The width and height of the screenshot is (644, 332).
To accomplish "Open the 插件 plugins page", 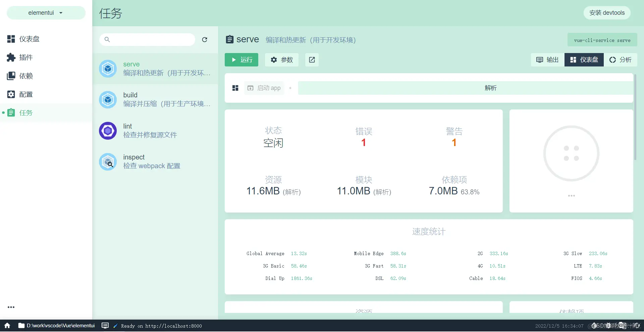I will pyautogui.click(x=46, y=57).
